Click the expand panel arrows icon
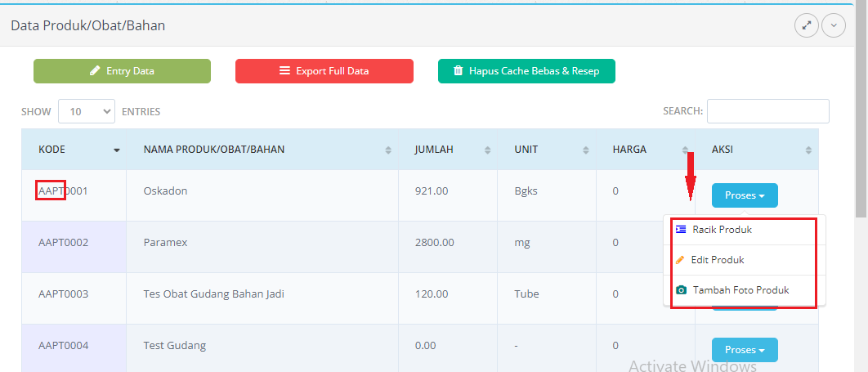Viewport: 868px width, 372px height. point(806,25)
